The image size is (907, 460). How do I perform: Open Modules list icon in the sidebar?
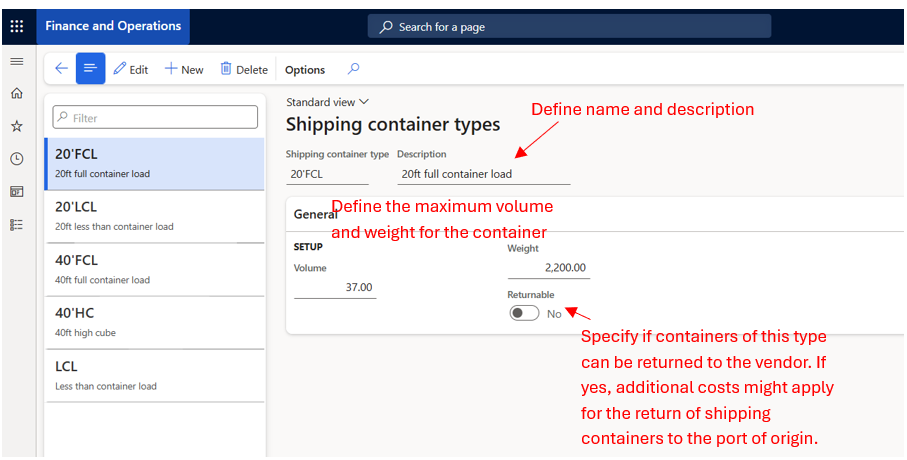pyautogui.click(x=17, y=225)
